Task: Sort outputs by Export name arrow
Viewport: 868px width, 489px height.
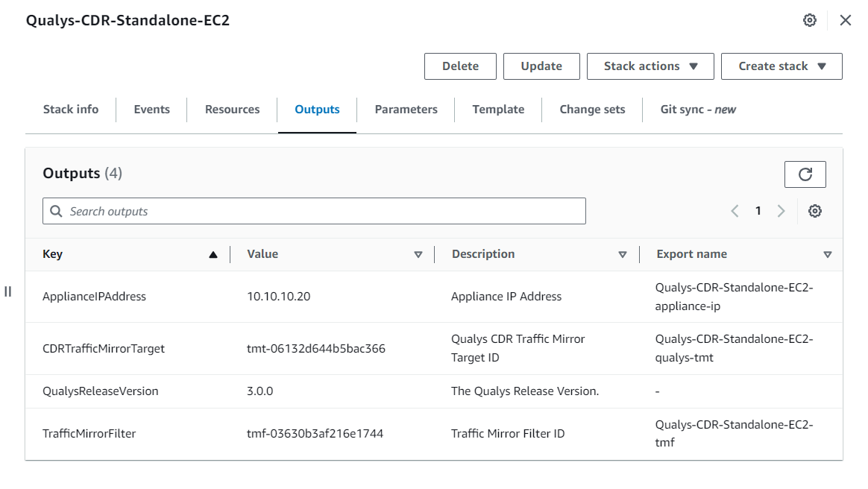Action: click(x=827, y=254)
